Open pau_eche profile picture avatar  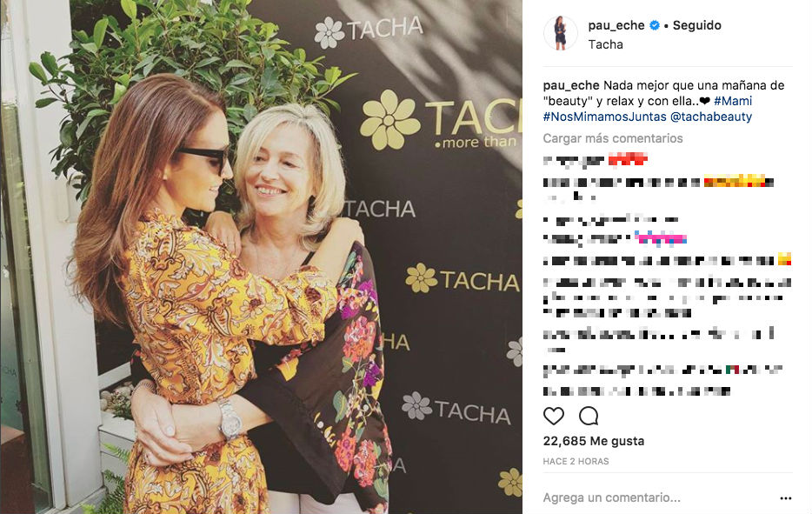coord(561,33)
